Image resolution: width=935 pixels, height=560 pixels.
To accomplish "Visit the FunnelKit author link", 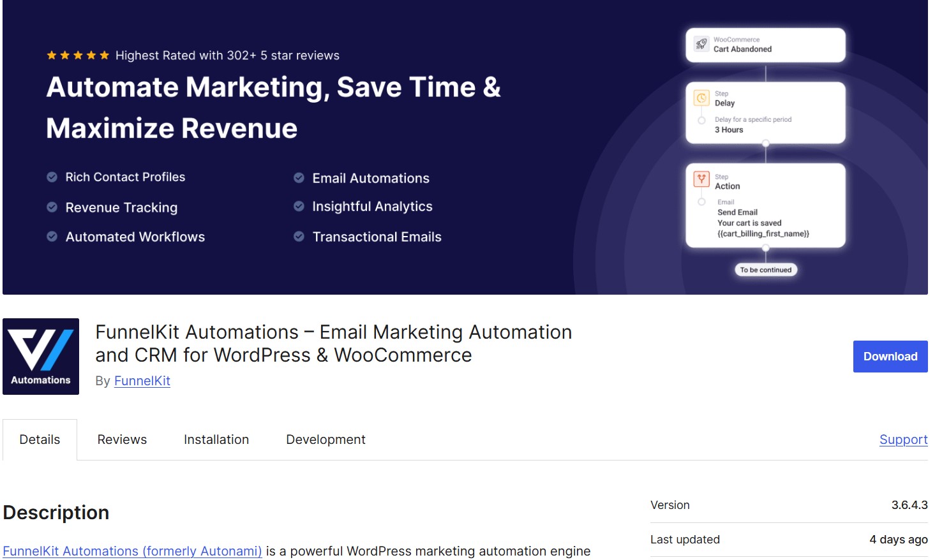I will (142, 381).
